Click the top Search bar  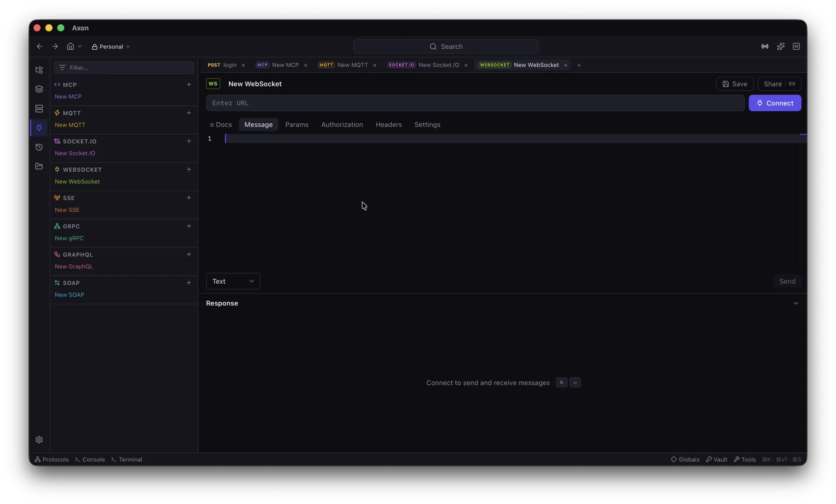click(446, 46)
